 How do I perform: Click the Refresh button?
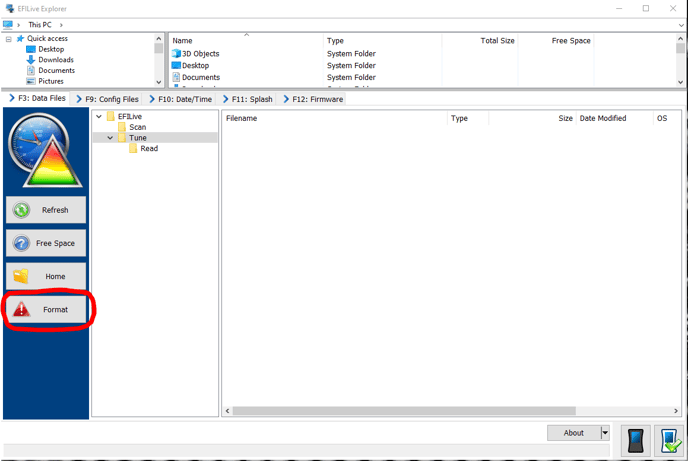point(46,210)
